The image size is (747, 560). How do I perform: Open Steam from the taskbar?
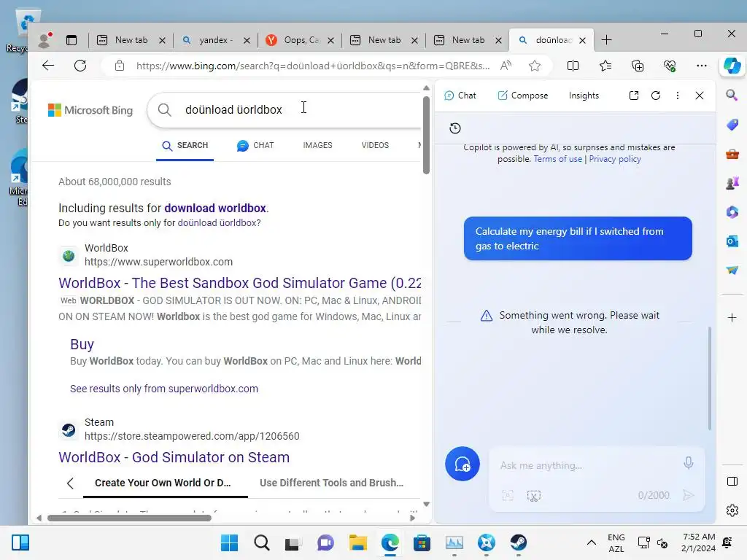(518, 542)
